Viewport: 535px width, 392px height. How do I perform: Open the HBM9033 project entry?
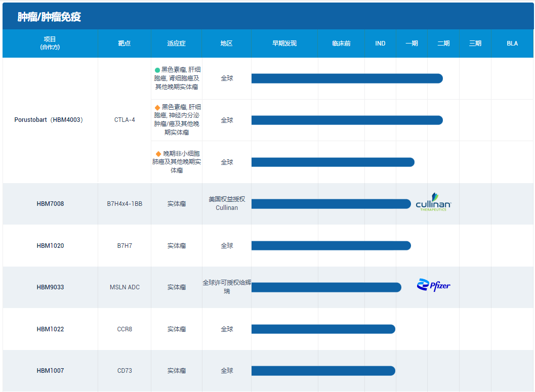pos(50,287)
